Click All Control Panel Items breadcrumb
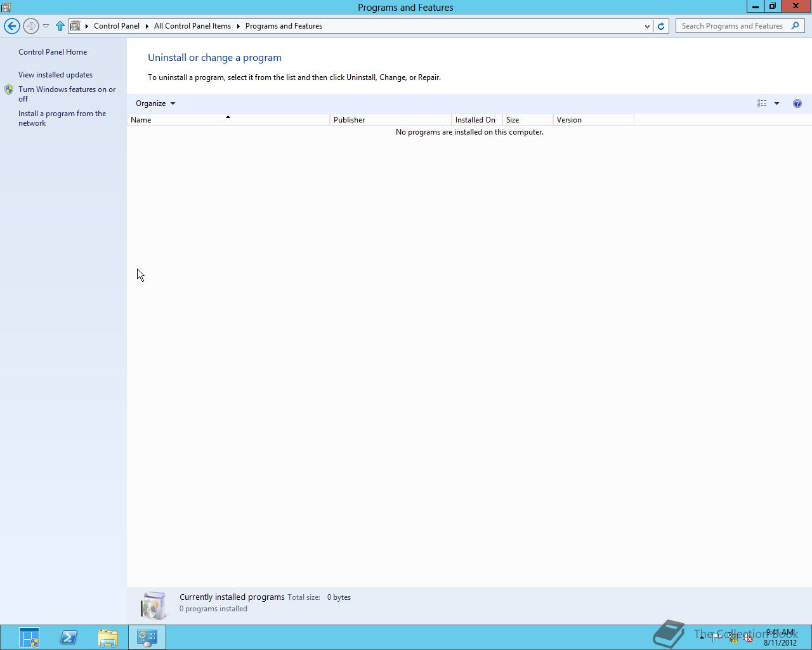Viewport: 812px width, 650px height. [x=192, y=26]
